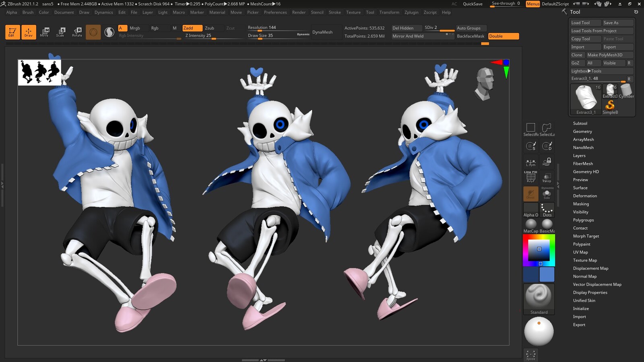The height and width of the screenshot is (362, 644).
Task: Toggle BackfaceMask option
Action: pyautogui.click(x=471, y=36)
